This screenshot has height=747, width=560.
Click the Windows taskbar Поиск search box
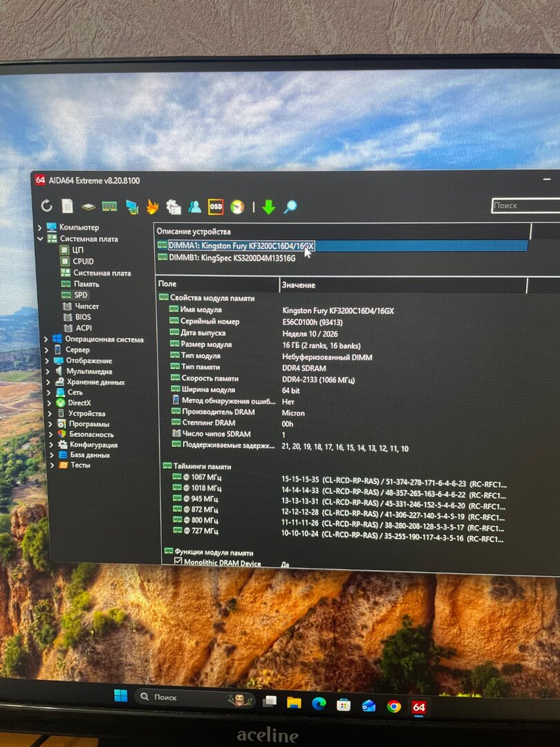(195, 698)
